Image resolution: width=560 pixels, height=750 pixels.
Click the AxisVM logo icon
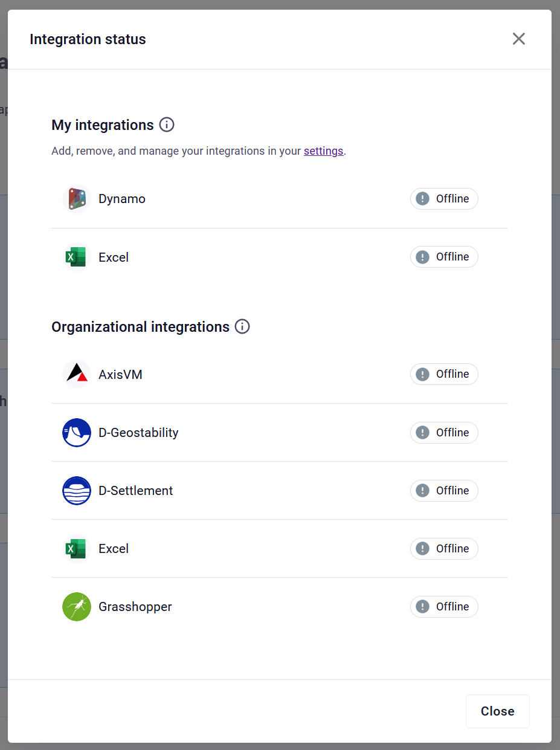(x=76, y=374)
